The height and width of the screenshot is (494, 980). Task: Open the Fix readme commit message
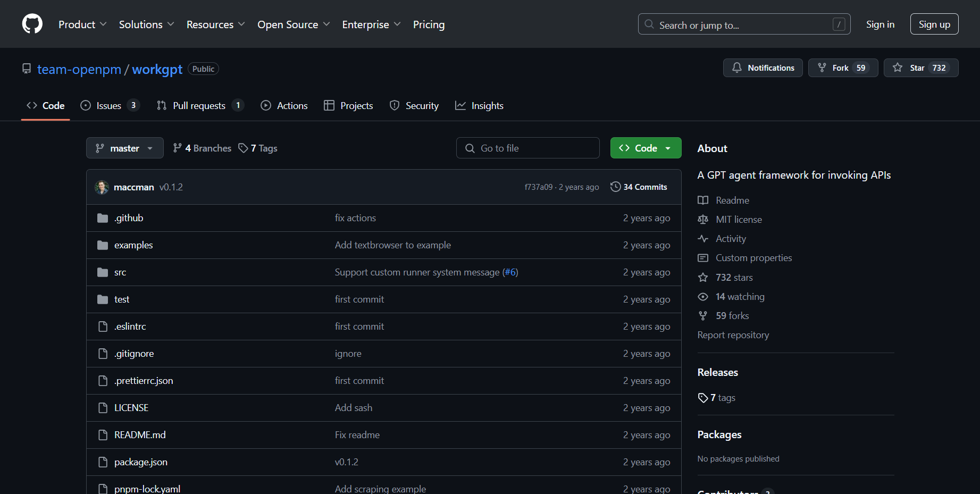click(x=357, y=435)
